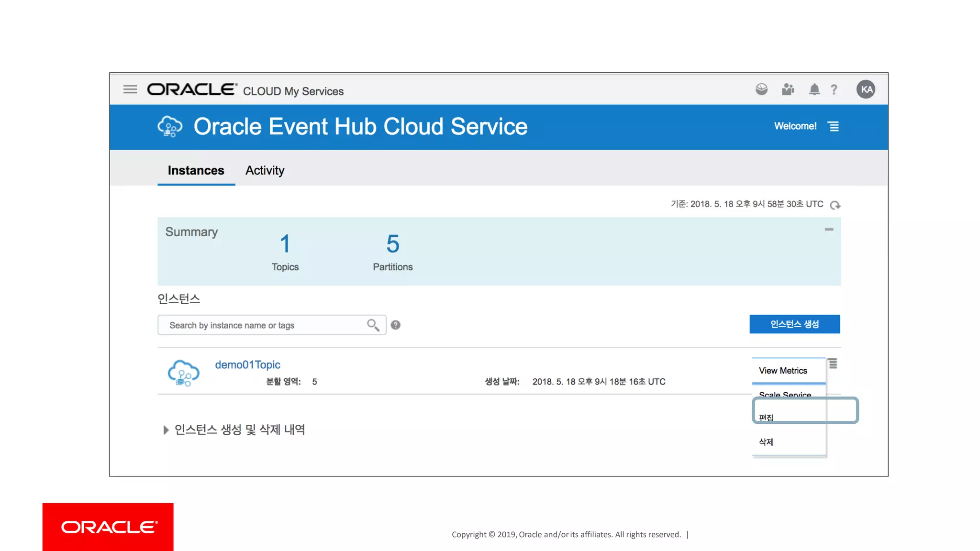Open the help question mark in header
This screenshot has height=551, width=980.
834,90
